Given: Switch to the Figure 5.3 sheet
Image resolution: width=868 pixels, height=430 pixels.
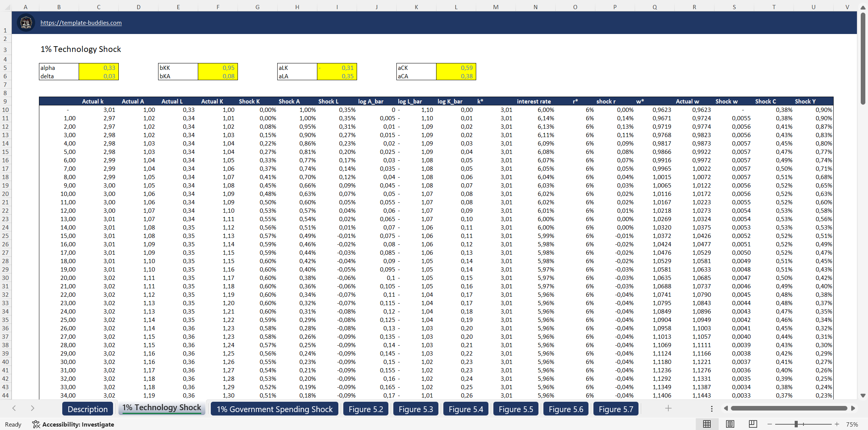Looking at the screenshot, I should pos(416,409).
